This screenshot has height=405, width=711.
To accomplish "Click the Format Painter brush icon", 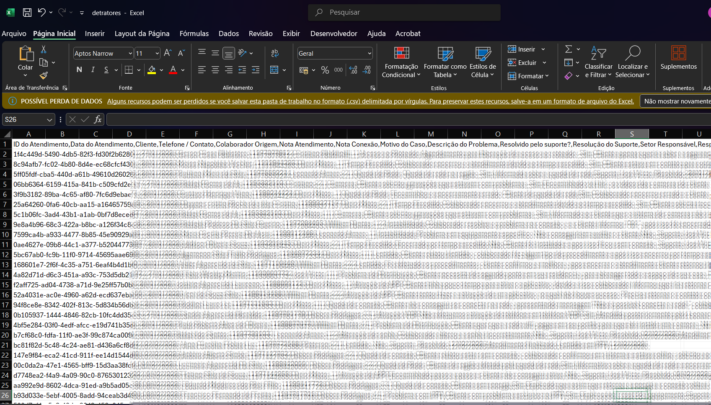I will [43, 75].
